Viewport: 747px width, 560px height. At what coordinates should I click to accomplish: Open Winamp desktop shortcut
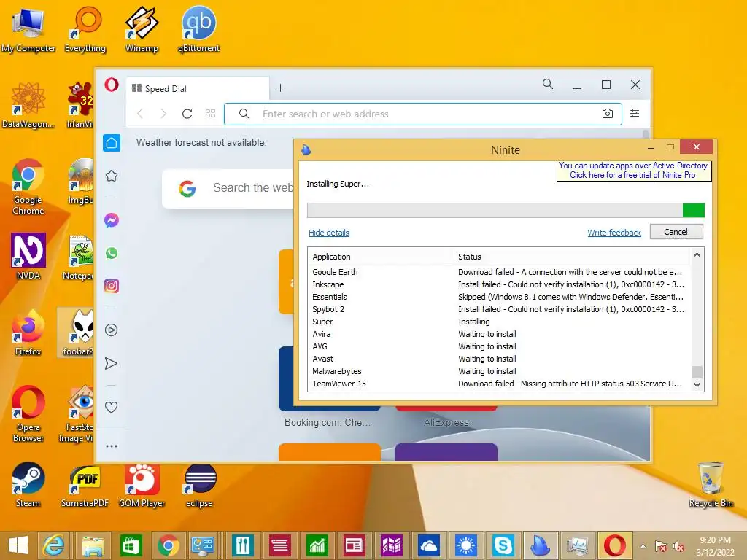(142, 29)
